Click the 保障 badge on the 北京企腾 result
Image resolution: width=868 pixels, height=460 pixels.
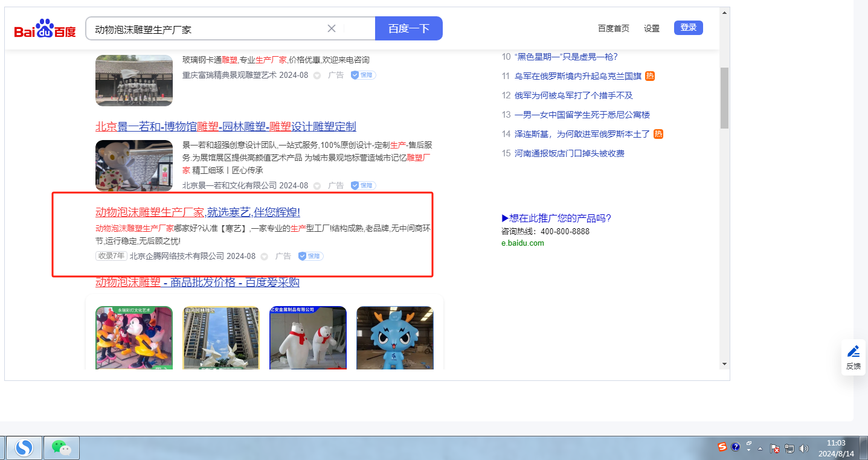tap(311, 256)
